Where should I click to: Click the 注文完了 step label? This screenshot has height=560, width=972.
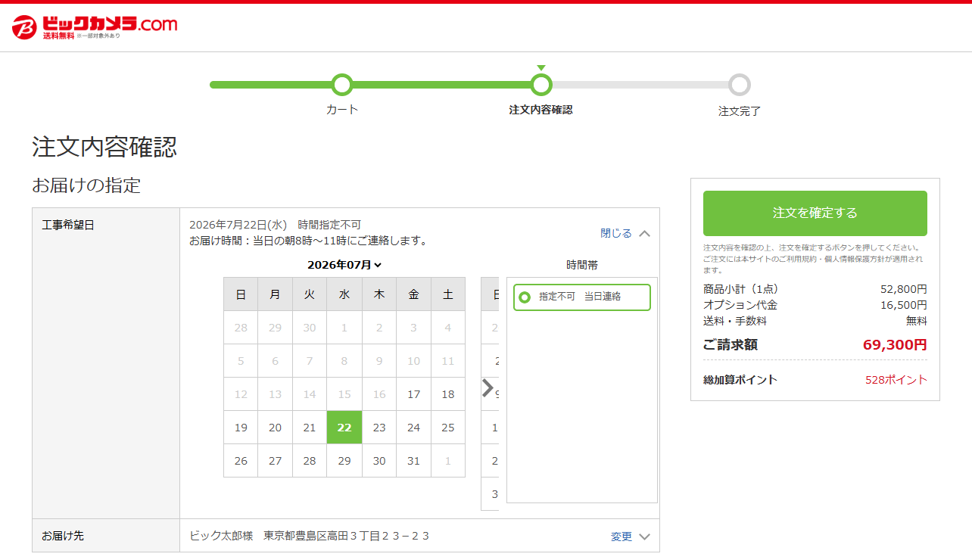pos(740,111)
